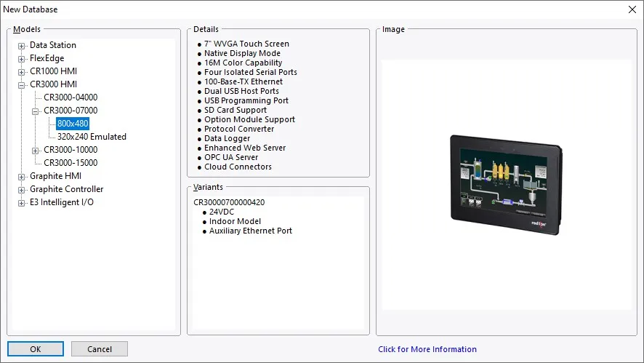The width and height of the screenshot is (644, 363).
Task: Click the Indoor Model variant detail
Action: (235, 221)
